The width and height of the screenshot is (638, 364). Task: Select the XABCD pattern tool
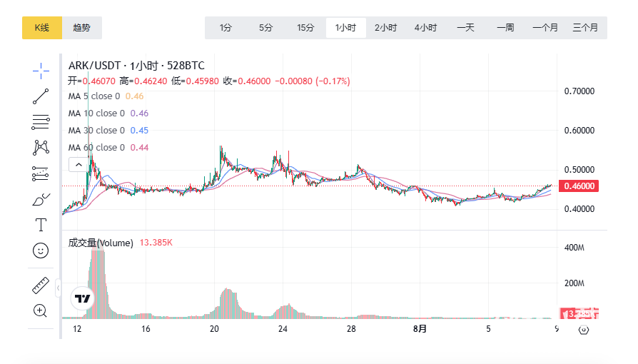[x=41, y=148]
